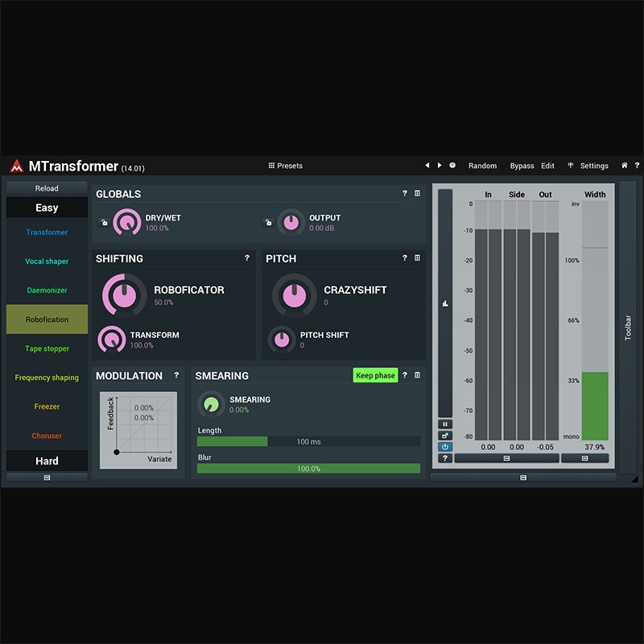This screenshot has height=644, width=644.
Task: Switch to the Easy category header
Action: pos(47,208)
